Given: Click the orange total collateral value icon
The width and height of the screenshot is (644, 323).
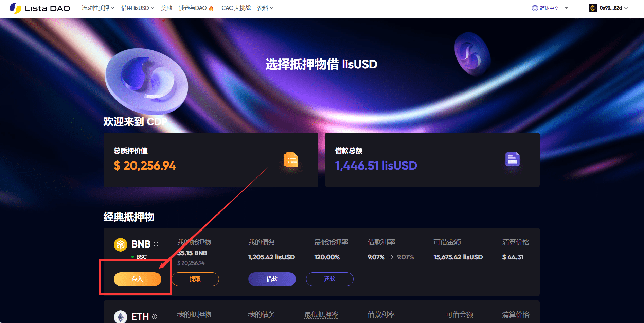Looking at the screenshot, I should click(291, 160).
